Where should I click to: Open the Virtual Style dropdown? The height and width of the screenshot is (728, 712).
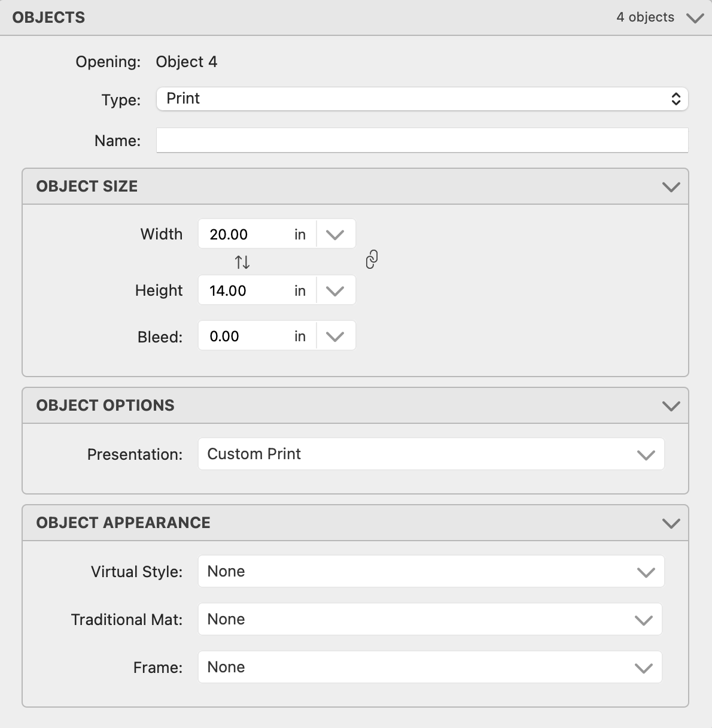pyautogui.click(x=431, y=572)
